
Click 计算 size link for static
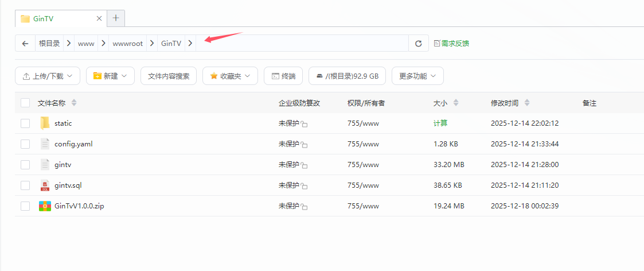click(440, 123)
